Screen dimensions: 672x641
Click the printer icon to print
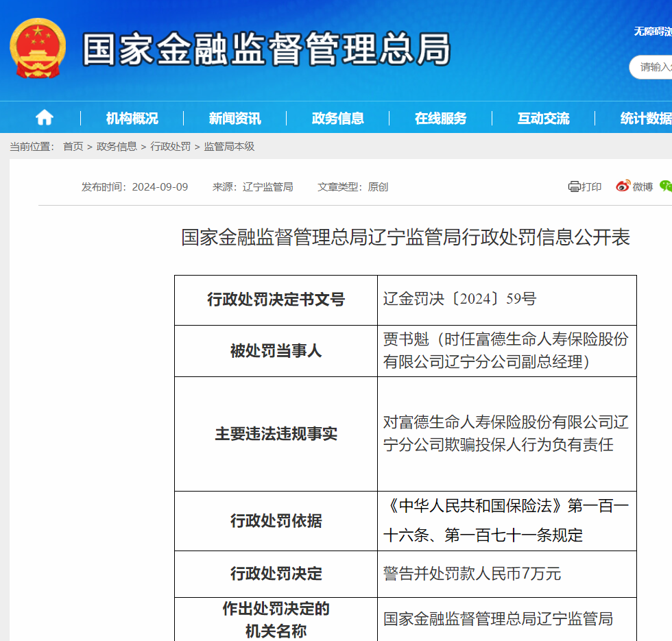tap(574, 186)
